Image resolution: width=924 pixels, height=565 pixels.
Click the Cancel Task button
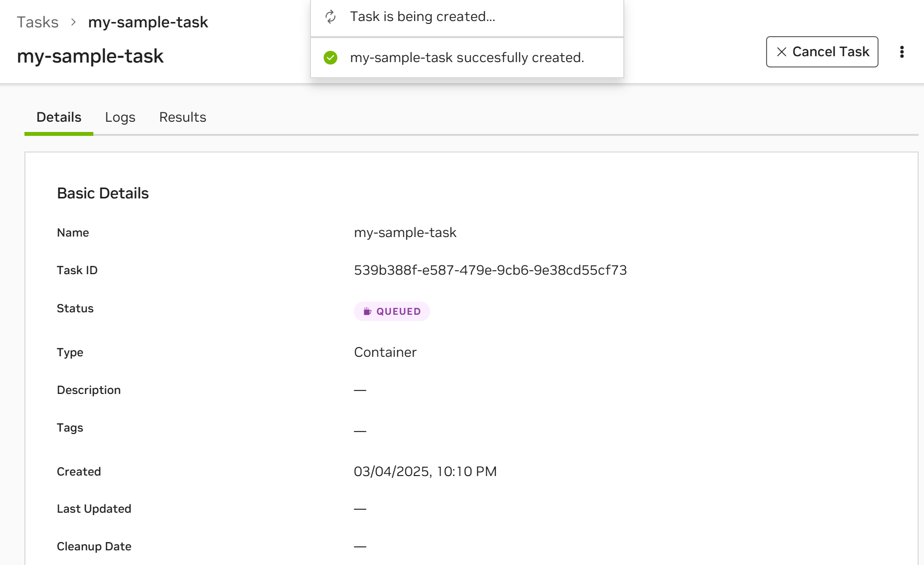point(822,52)
